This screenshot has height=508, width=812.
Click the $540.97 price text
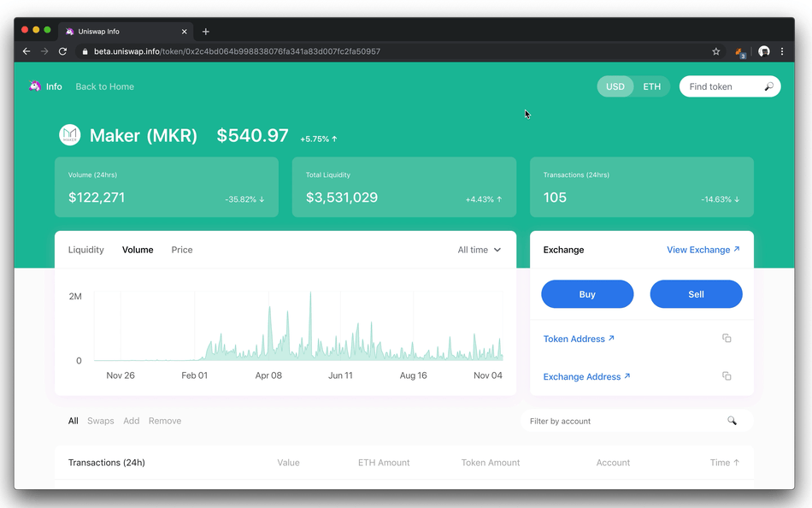[x=252, y=135]
